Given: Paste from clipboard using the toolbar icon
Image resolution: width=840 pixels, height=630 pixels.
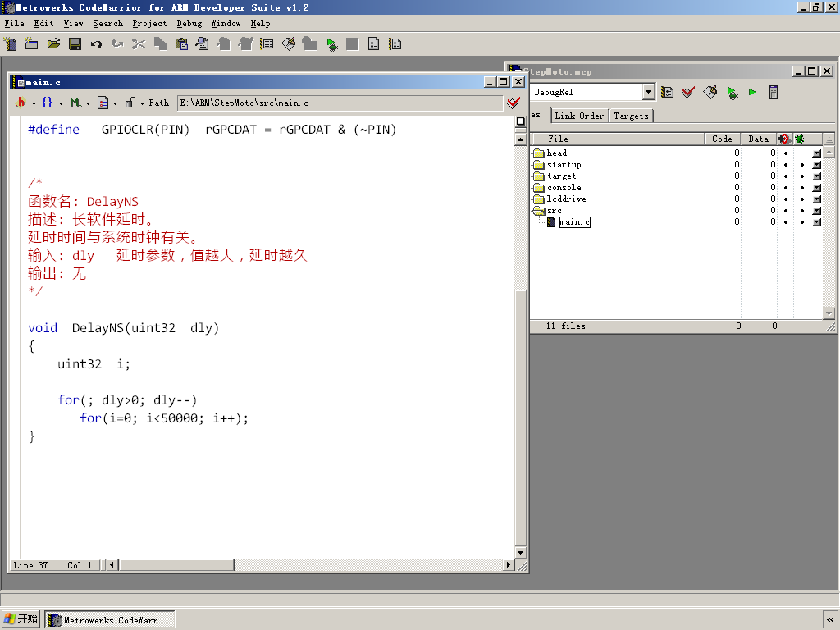Looking at the screenshot, I should [x=181, y=44].
